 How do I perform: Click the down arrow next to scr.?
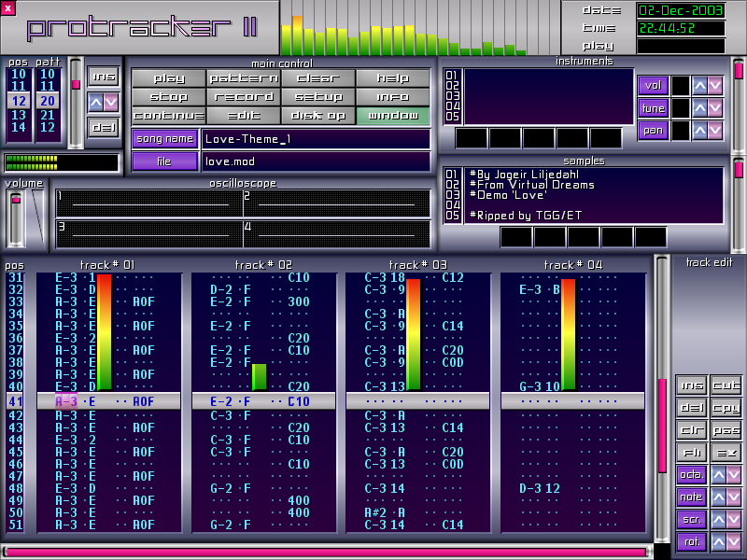[x=734, y=520]
